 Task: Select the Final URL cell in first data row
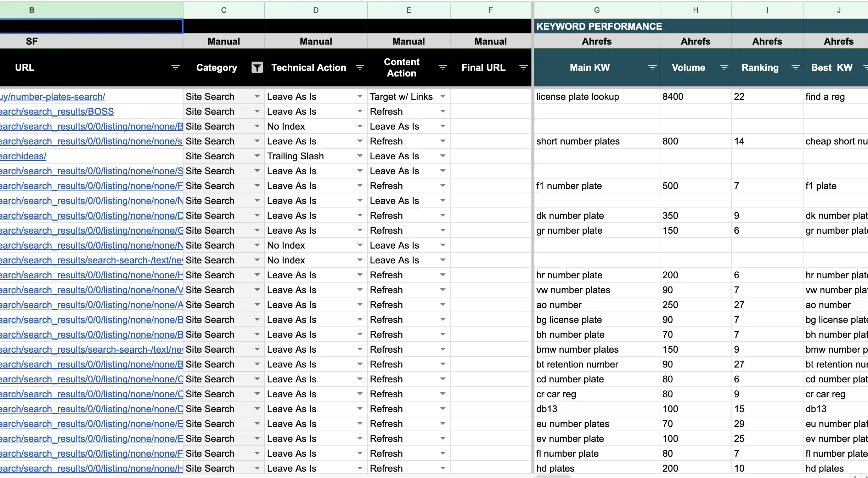pos(491,97)
